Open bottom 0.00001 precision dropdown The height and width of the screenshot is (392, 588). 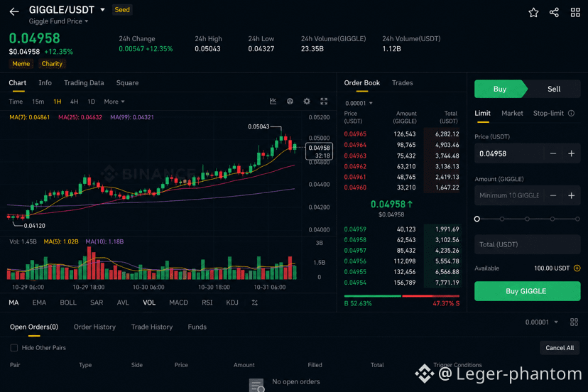click(542, 322)
